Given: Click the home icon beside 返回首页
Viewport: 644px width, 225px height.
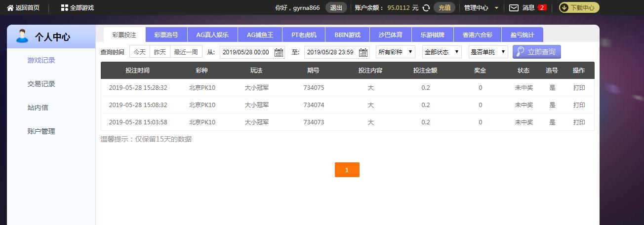Looking at the screenshot, I should coord(10,7).
